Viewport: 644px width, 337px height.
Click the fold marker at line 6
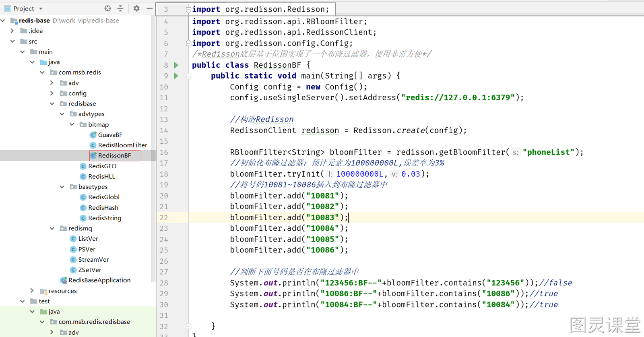pyautogui.click(x=188, y=43)
